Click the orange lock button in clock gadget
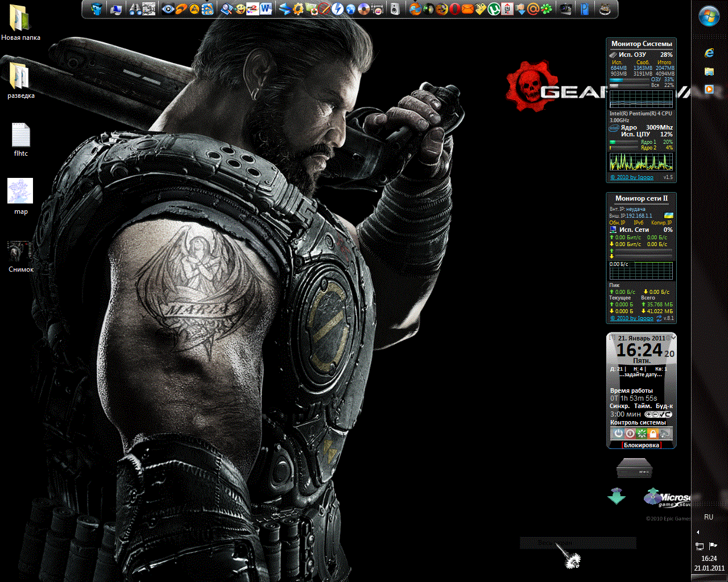The image size is (728, 582). [x=653, y=434]
